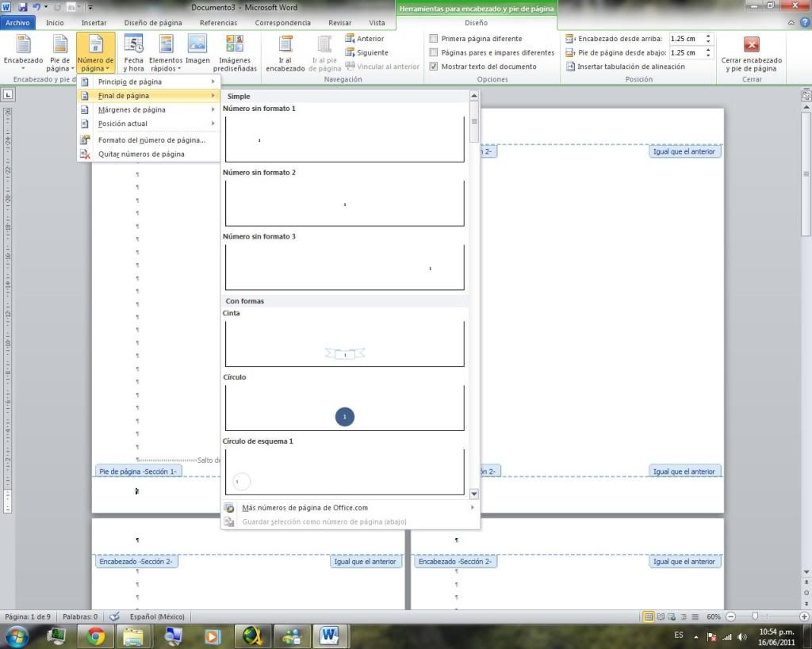Screen dimensions: 812x649
Task: Switch to Insertar tab
Action: pyautogui.click(x=94, y=22)
